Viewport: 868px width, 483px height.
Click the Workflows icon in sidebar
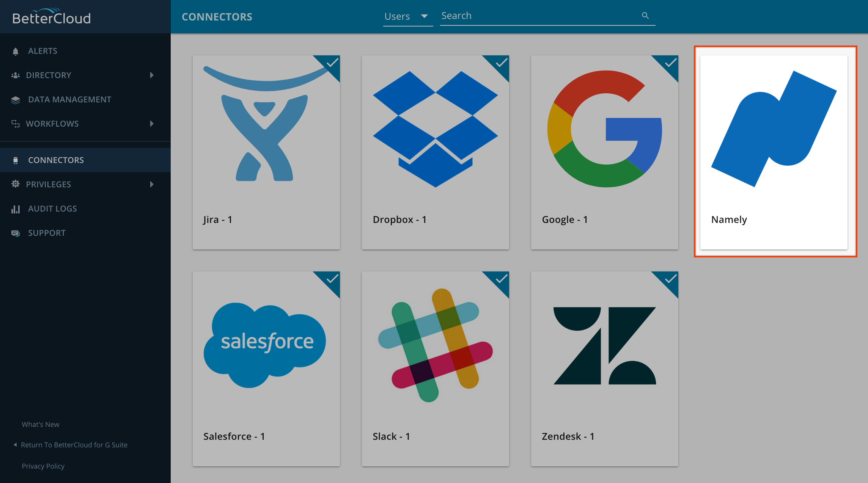tap(16, 124)
